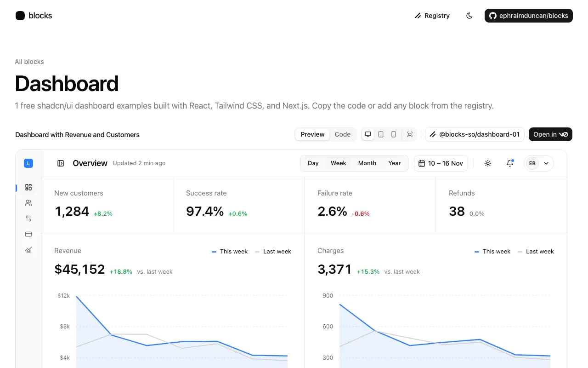Select the dashboard grid icon in sidebar
The width and height of the screenshot is (588, 368).
(x=28, y=187)
